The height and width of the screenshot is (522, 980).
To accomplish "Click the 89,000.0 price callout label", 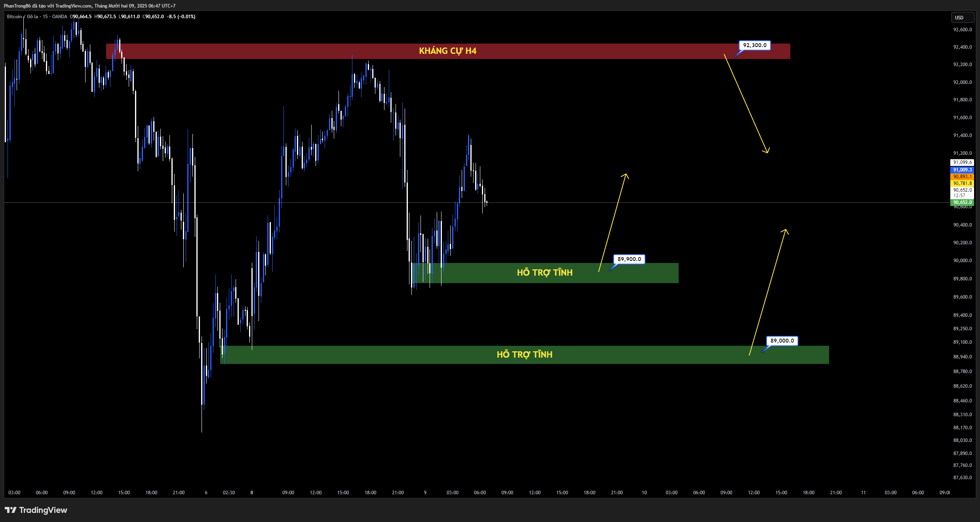I will tap(782, 341).
